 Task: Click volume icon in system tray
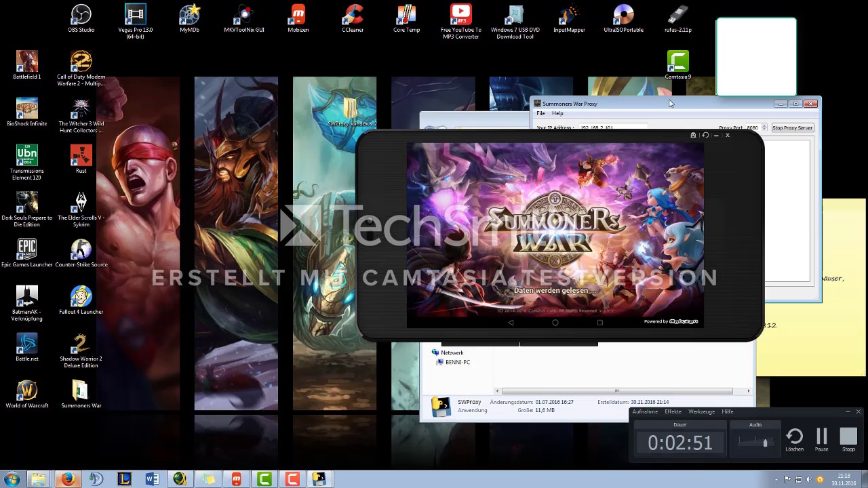tap(808, 479)
